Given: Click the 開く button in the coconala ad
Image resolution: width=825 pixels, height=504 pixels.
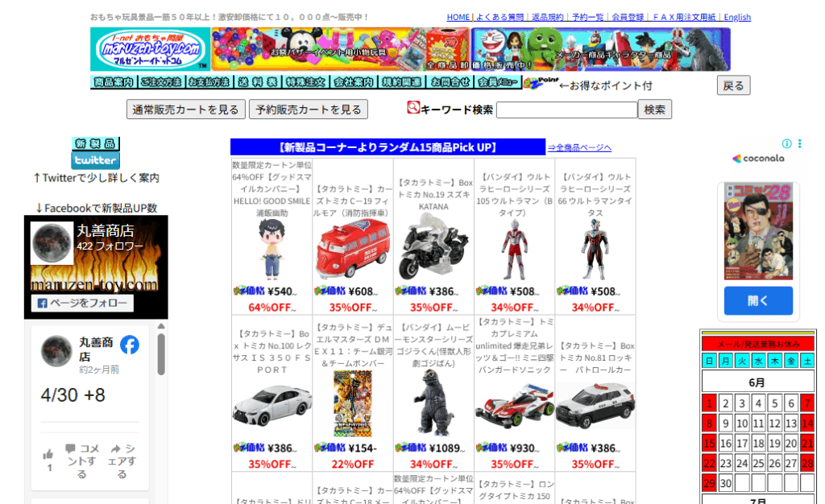Looking at the screenshot, I should coord(758,300).
